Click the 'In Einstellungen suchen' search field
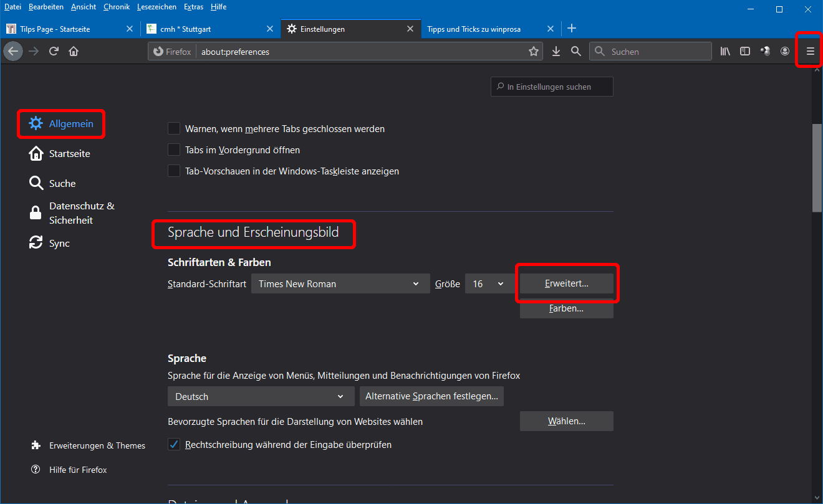The image size is (823, 504). coord(552,87)
